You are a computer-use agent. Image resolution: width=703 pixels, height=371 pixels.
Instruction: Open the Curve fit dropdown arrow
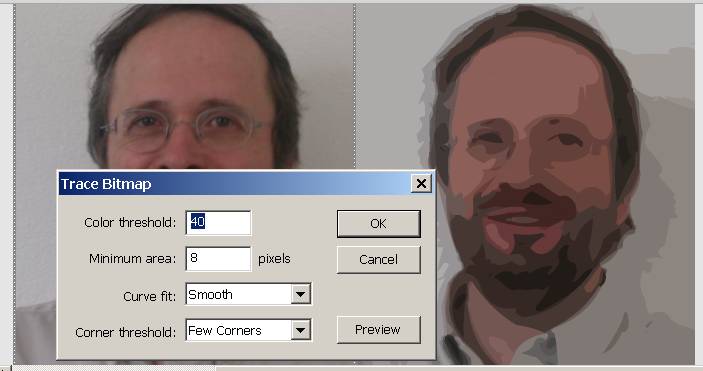(300, 294)
